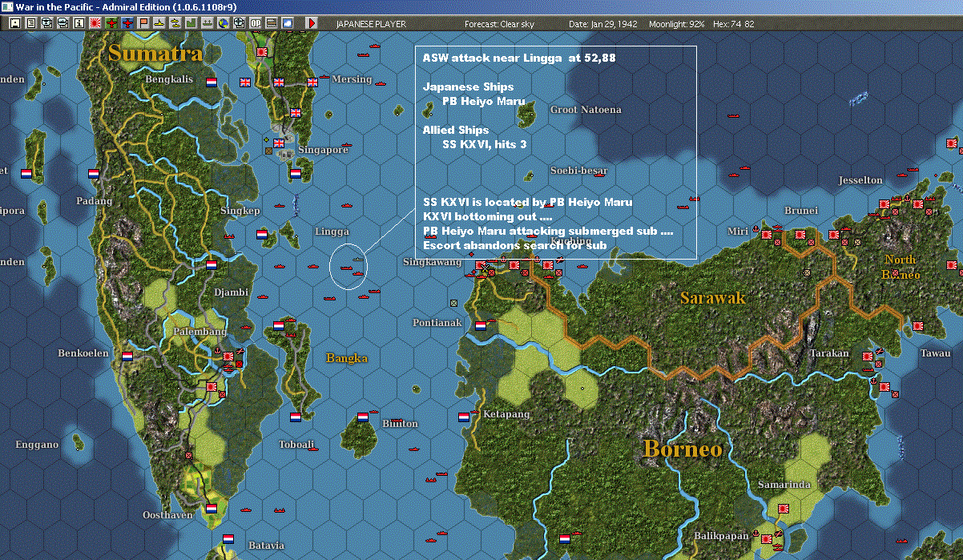The image size is (963, 560).
Task: Click the 'Hex: 74 82' status text
Action: click(x=732, y=24)
